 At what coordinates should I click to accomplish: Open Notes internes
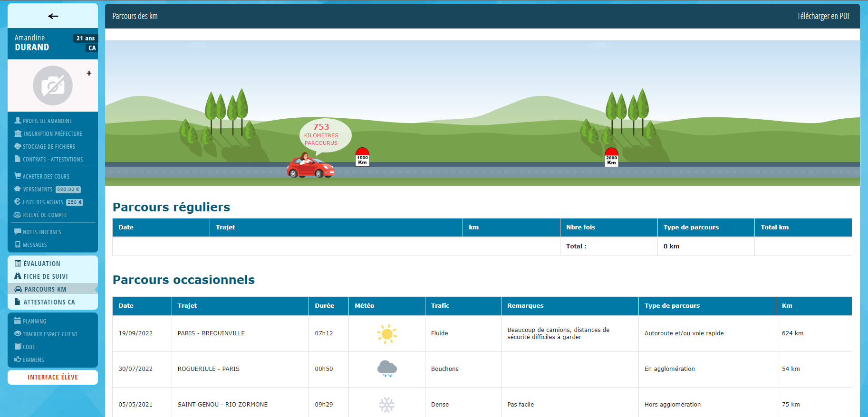(42, 232)
